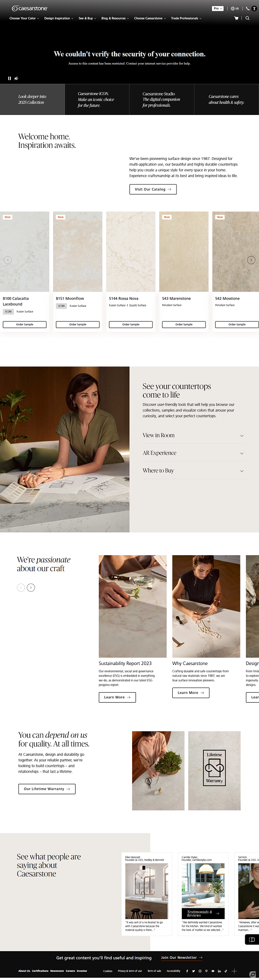Pause the hero video
Viewport: 259px width, 980px height.
click(9, 78)
